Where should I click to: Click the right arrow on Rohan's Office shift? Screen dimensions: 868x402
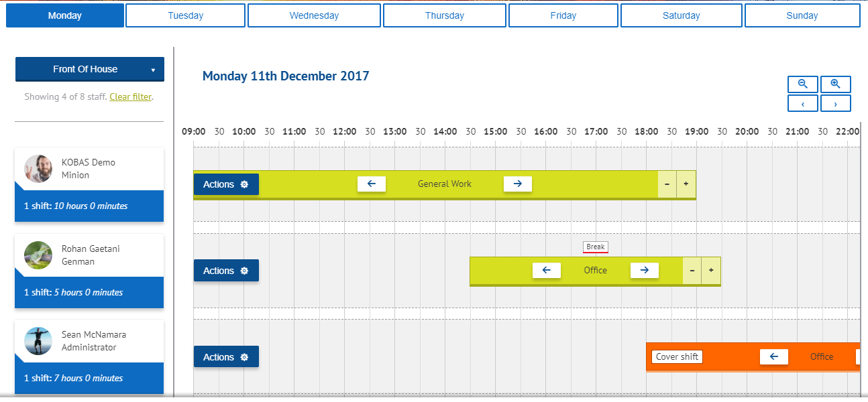644,269
